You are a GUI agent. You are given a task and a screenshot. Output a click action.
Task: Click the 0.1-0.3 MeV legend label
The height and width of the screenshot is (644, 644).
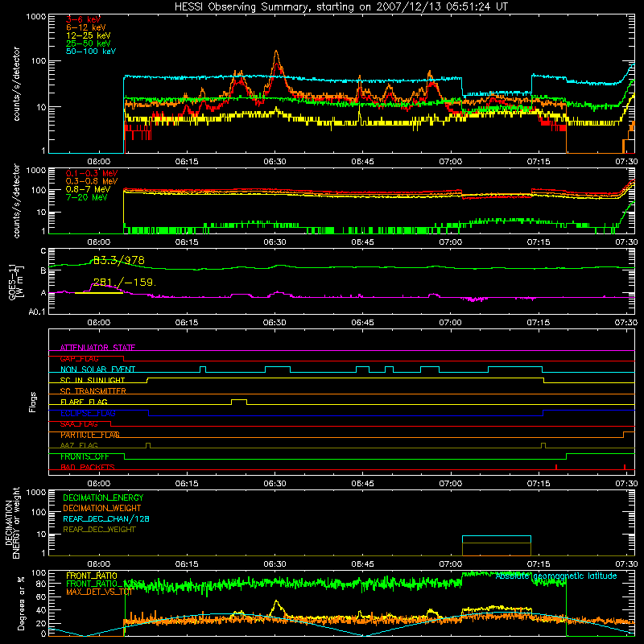(92, 173)
